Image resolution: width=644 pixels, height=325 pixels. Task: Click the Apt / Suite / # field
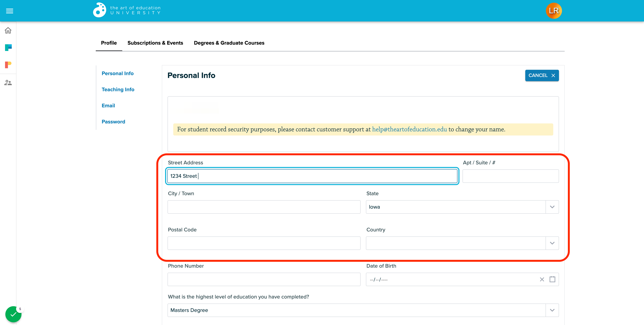[511, 176]
